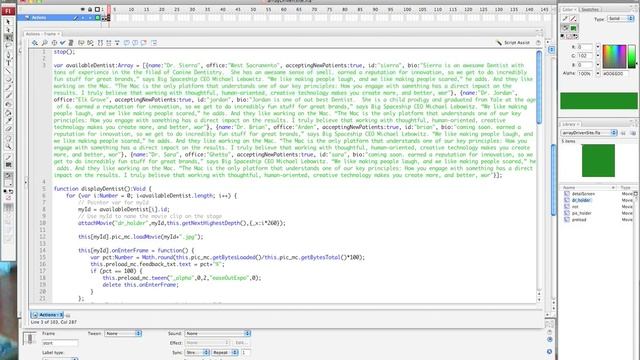Show code hint icon in Actions toolbar
Screen dimensions: 640x360
coord(81,42)
